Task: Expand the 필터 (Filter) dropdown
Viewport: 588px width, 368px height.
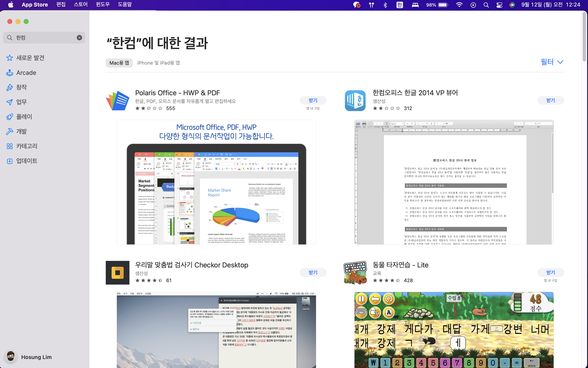Action: click(x=552, y=62)
